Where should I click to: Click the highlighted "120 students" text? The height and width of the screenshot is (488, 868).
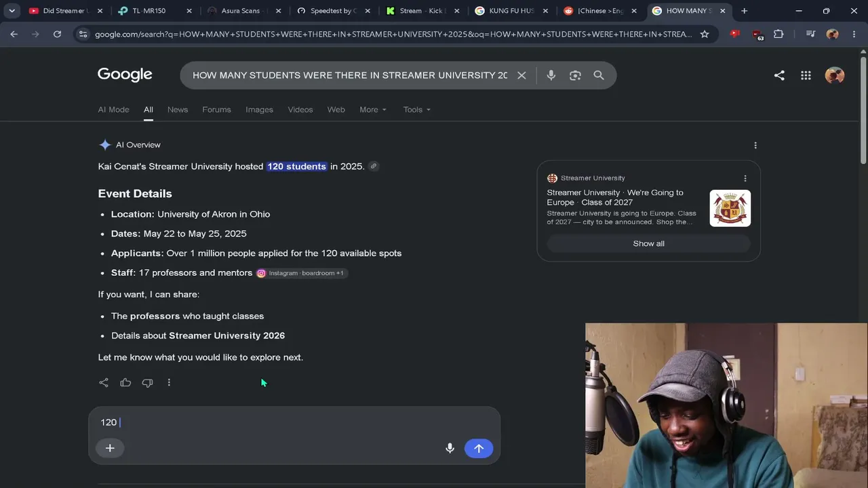click(x=296, y=166)
